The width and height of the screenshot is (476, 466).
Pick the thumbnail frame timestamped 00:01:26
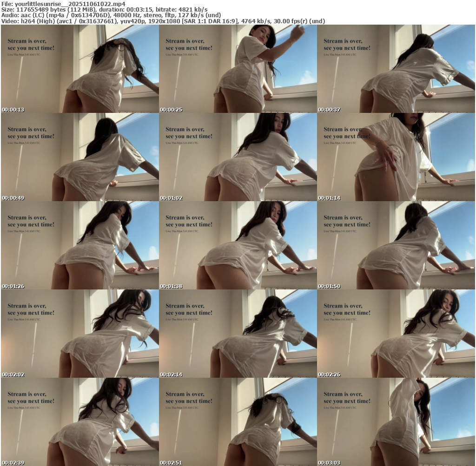coord(80,245)
